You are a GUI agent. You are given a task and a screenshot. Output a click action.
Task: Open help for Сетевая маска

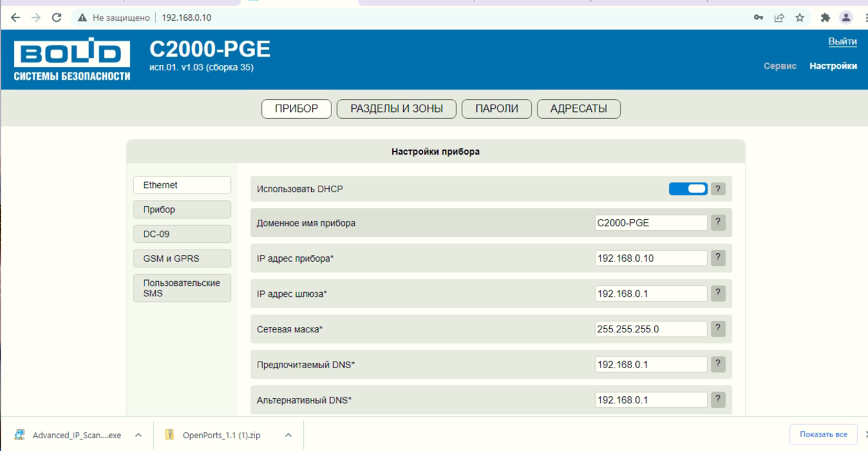pyautogui.click(x=718, y=329)
